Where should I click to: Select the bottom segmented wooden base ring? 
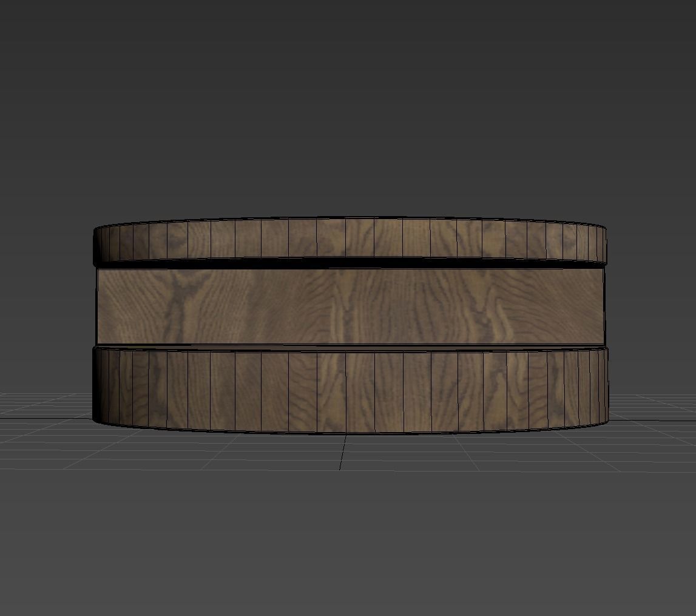(x=350, y=391)
